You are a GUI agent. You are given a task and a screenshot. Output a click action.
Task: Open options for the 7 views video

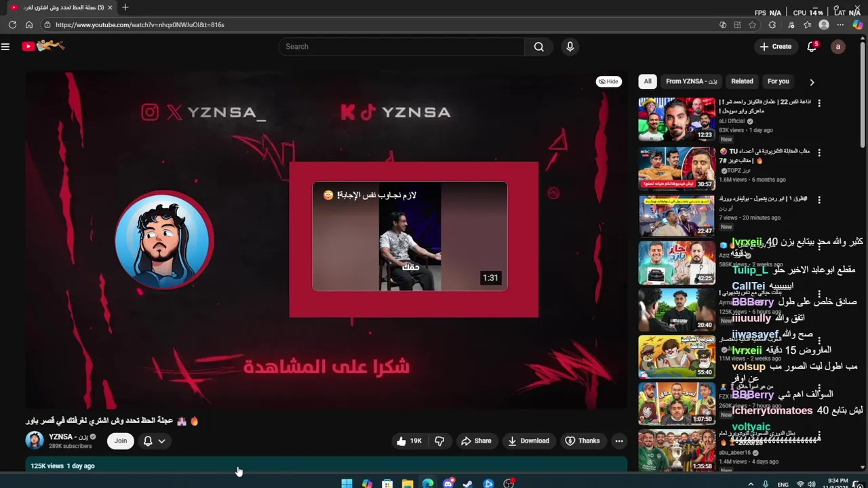819,200
